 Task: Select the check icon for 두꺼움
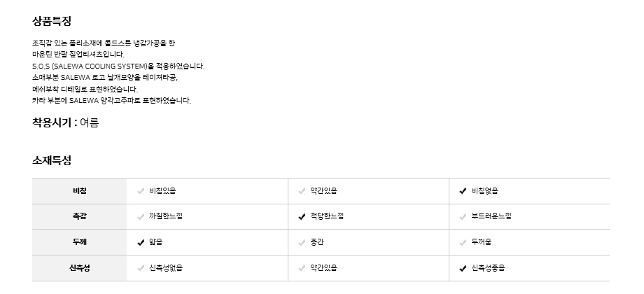[x=463, y=243]
